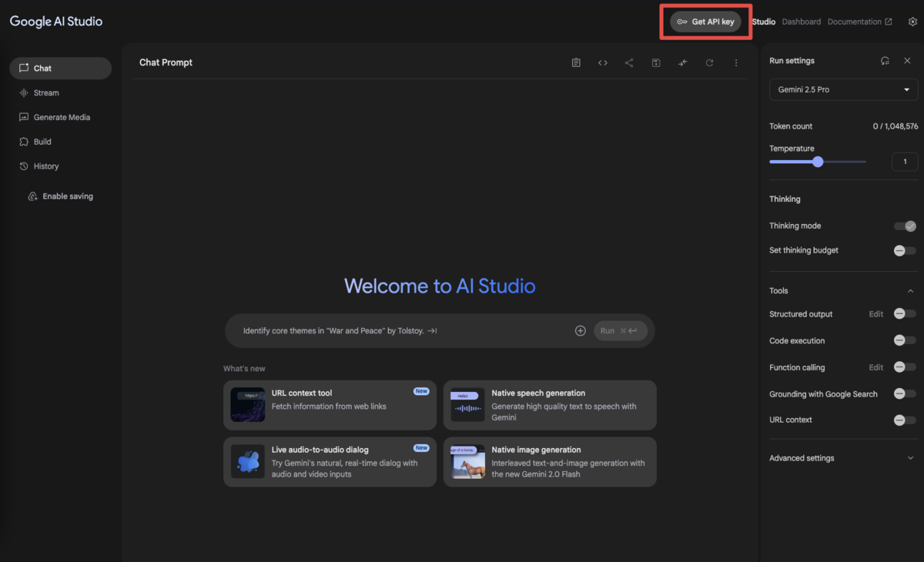Click the Live audio-to-audio dialog thumbnail

point(248,462)
